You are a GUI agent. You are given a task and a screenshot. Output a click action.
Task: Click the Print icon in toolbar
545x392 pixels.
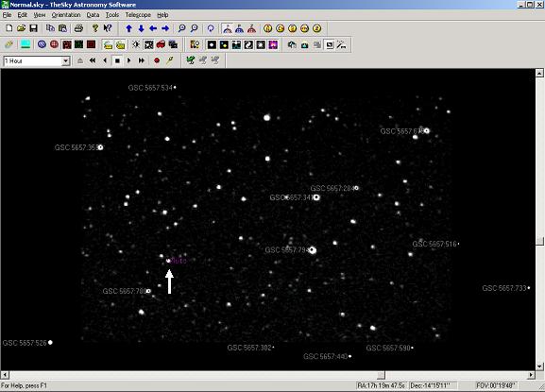[79, 28]
